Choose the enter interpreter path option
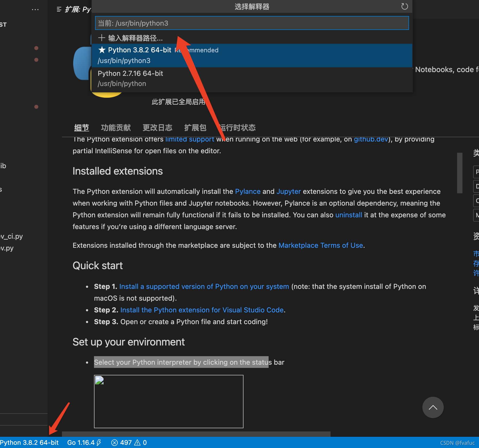This screenshot has width=479, height=448. [x=252, y=38]
